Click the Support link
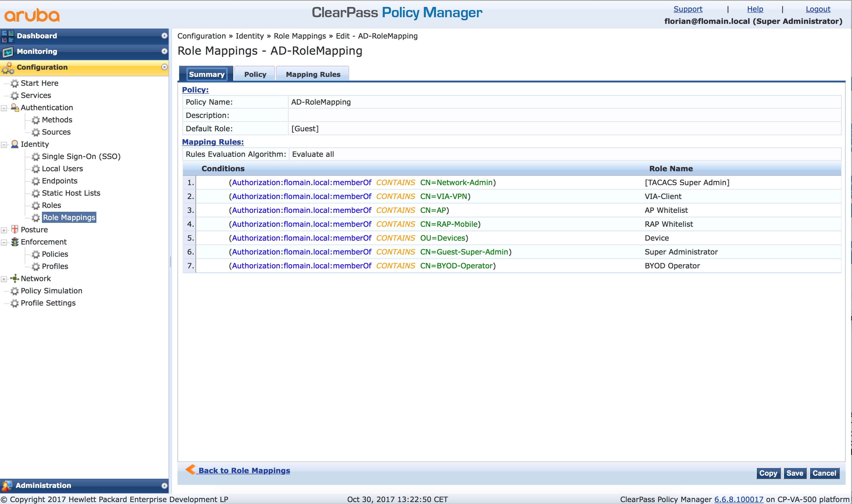Image resolution: width=852 pixels, height=504 pixels. pyautogui.click(x=688, y=9)
